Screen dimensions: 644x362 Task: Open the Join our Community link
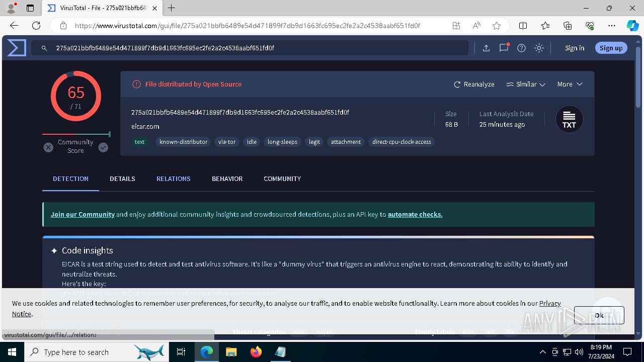83,214
